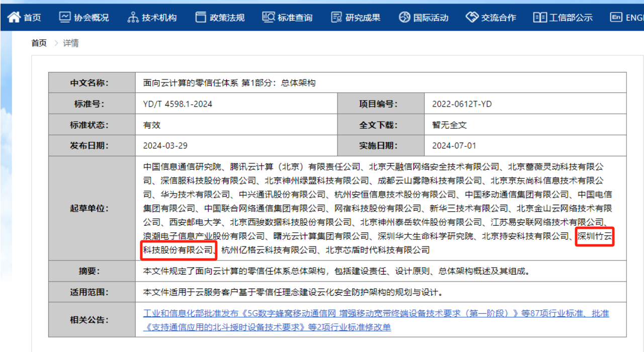Screen dimensions: 644x352
Task: Open the 北斗授时设备技术要求 announcement link line
Action: coord(267,327)
